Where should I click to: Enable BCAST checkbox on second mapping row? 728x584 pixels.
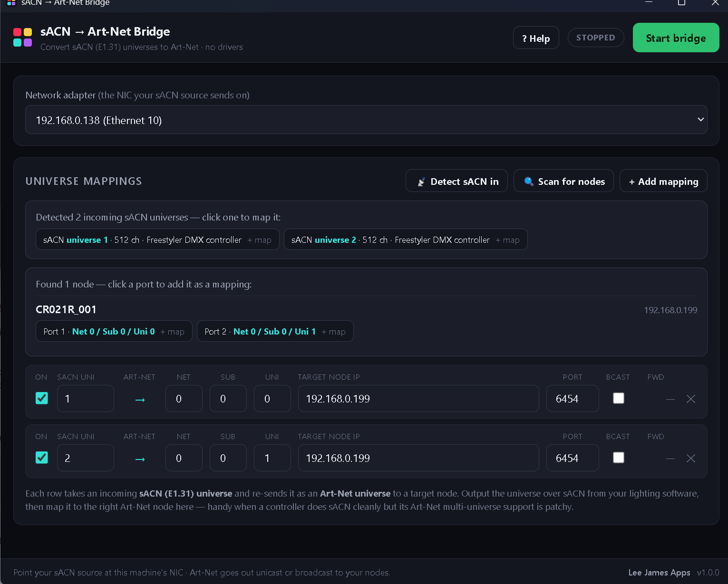pos(619,458)
